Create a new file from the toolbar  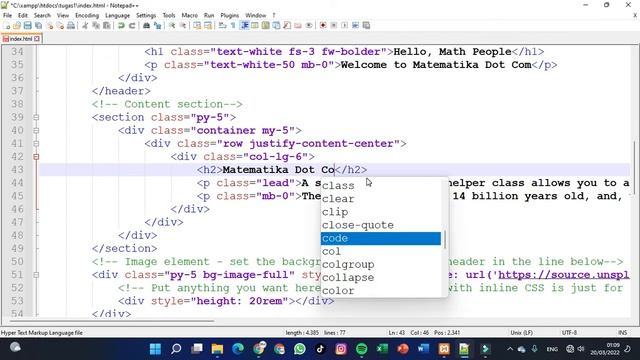coord(6,25)
